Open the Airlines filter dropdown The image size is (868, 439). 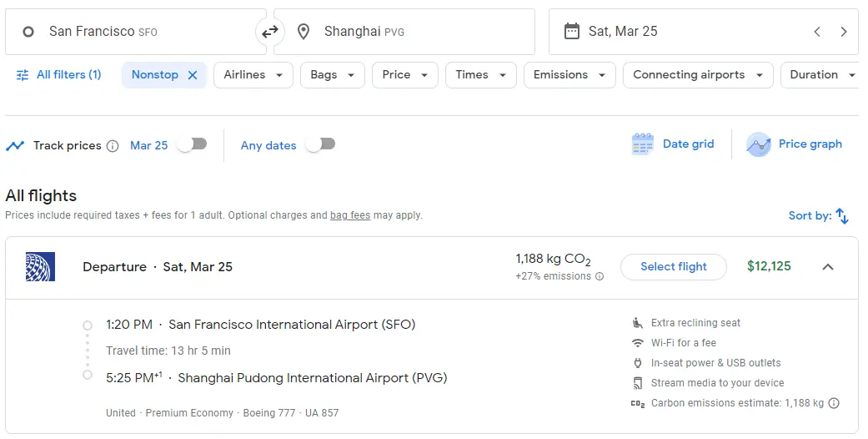point(253,75)
